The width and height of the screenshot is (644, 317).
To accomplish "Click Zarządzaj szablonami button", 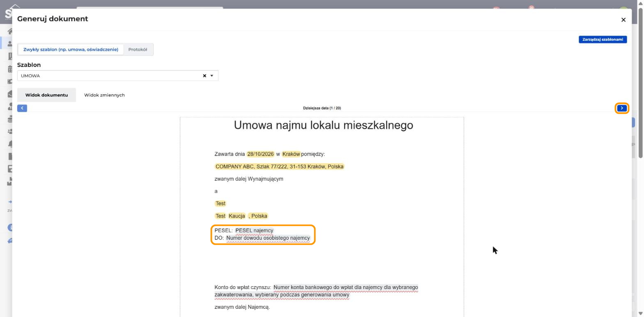I will click(603, 39).
